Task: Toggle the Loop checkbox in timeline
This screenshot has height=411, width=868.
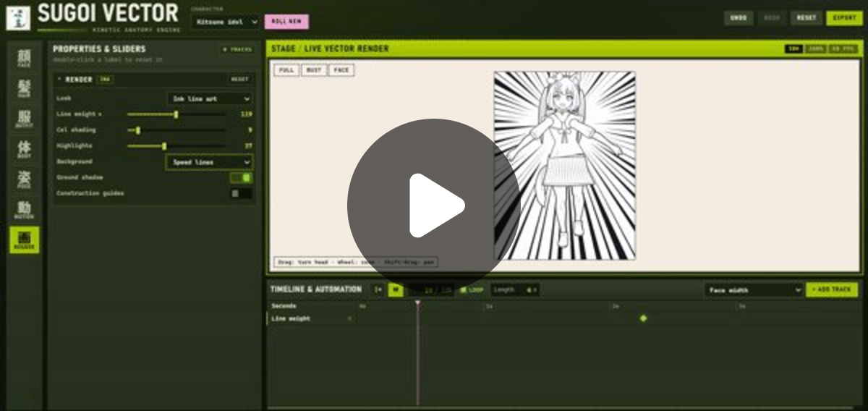Action: coord(464,290)
